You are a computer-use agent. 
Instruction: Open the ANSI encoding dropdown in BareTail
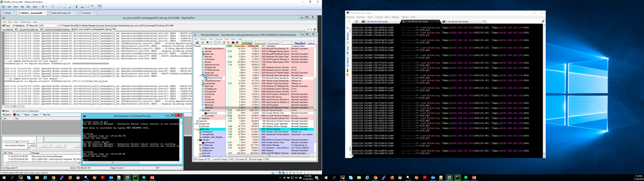click(x=49, y=26)
